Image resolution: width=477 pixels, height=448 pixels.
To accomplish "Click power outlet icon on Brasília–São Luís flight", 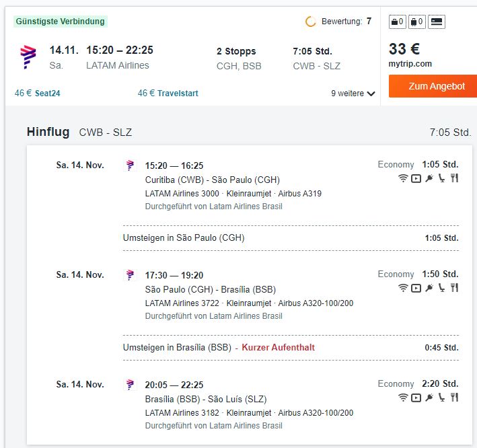I will (429, 398).
